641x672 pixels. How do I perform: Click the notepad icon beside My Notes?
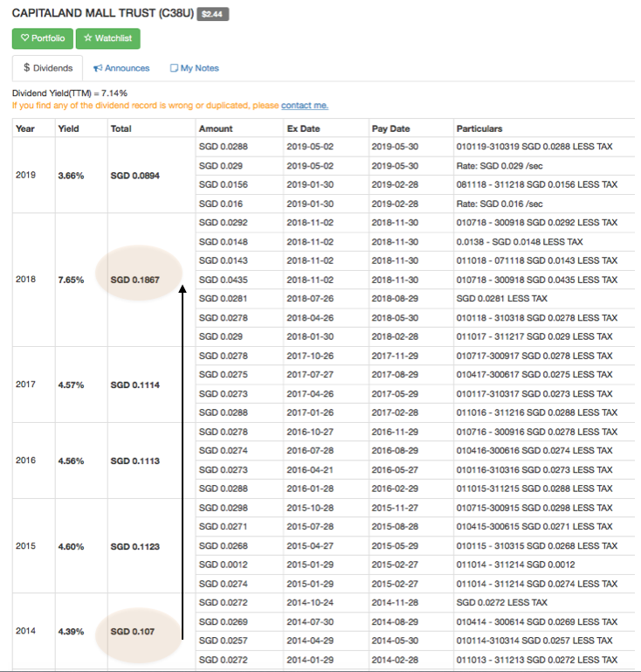pos(174,68)
